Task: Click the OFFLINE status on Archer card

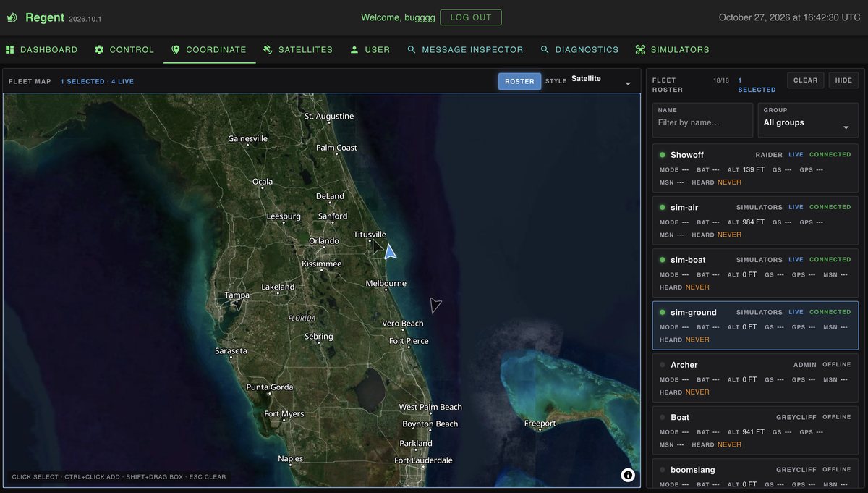Action: (x=837, y=365)
